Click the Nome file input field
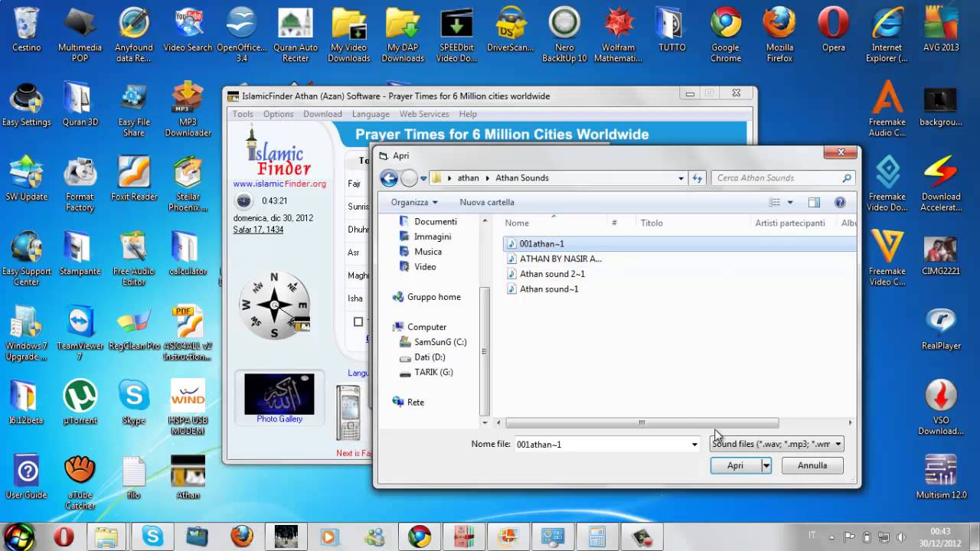Viewport: 980px width, 551px height. [601, 445]
